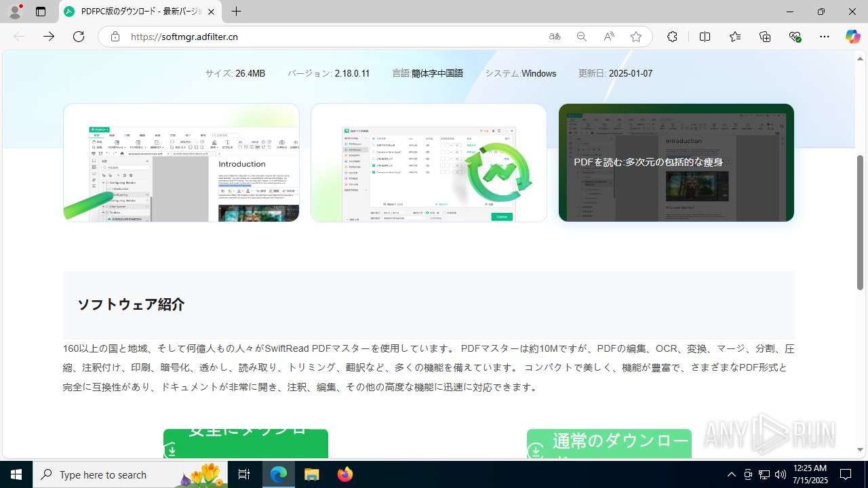Click the 通常のダウンロード button

pyautogui.click(x=609, y=443)
